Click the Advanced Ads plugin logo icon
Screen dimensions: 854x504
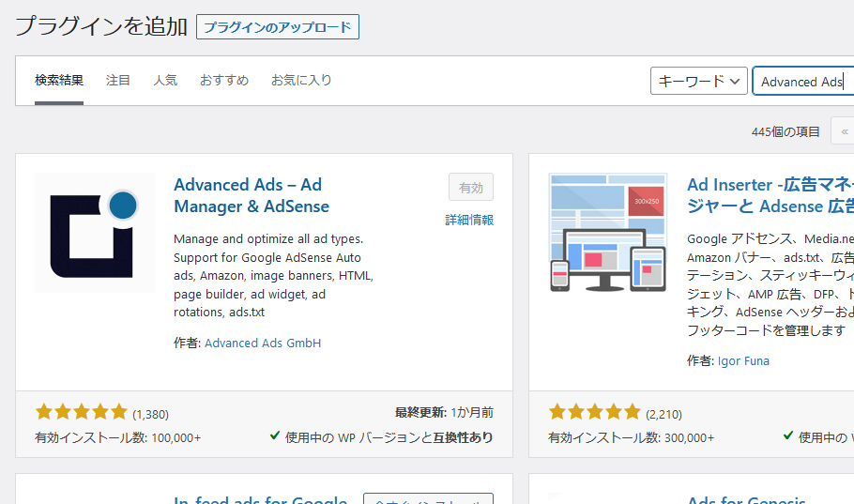tap(95, 233)
